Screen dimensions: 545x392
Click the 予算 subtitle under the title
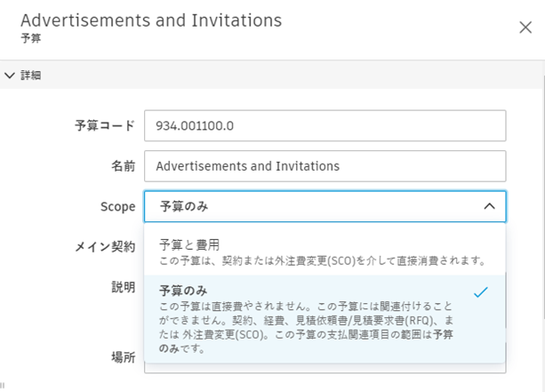pos(31,39)
